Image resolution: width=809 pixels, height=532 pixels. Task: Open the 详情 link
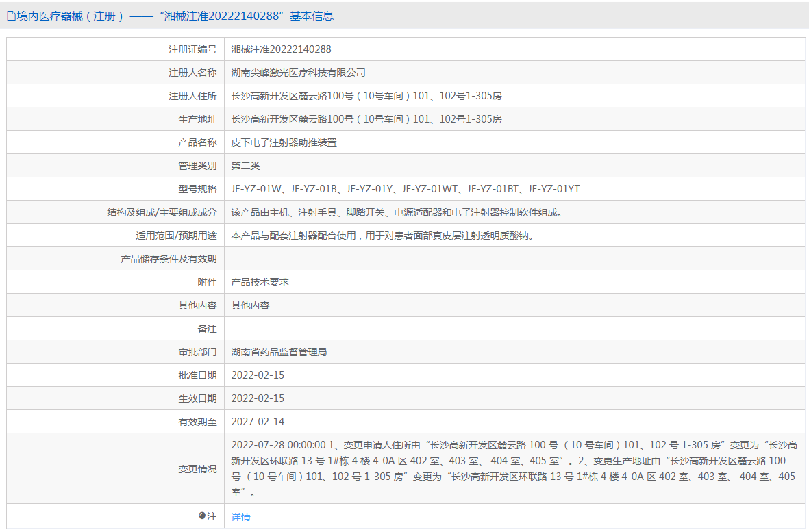241,516
